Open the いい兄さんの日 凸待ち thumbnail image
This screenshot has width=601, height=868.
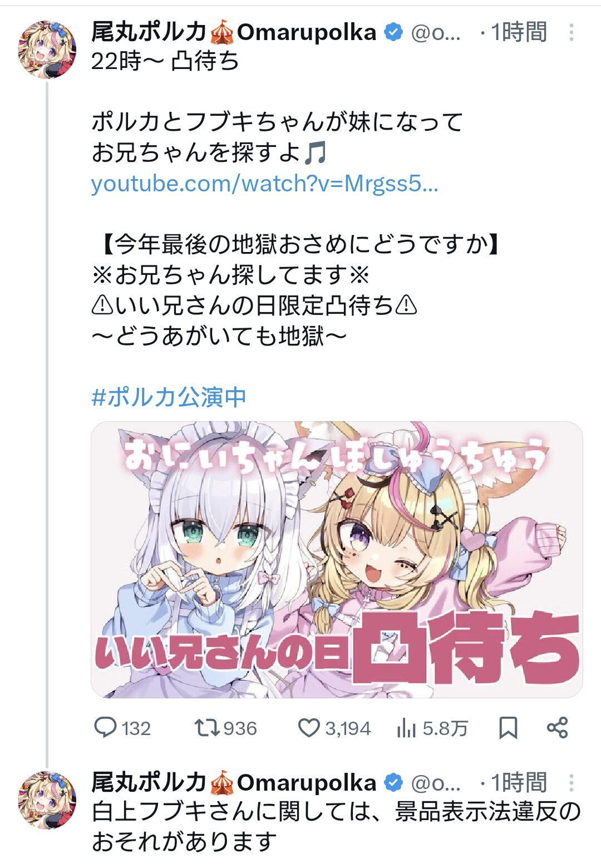337,559
